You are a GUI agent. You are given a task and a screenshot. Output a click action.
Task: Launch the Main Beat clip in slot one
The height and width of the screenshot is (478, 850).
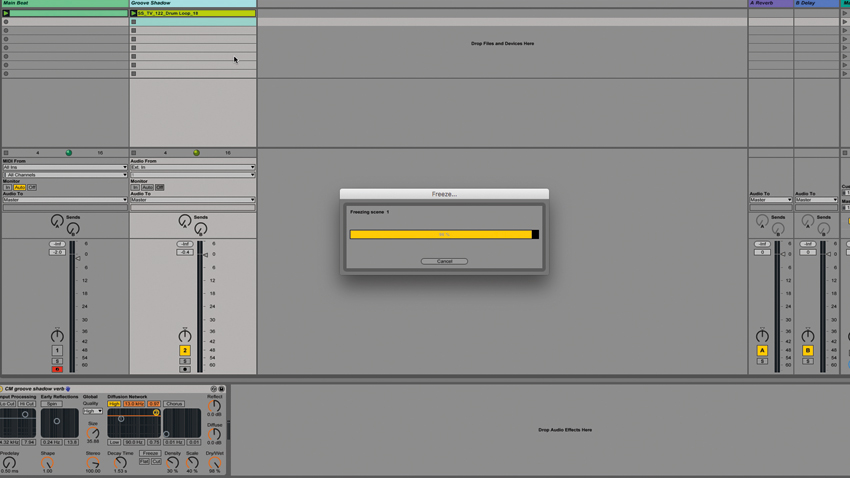point(6,13)
